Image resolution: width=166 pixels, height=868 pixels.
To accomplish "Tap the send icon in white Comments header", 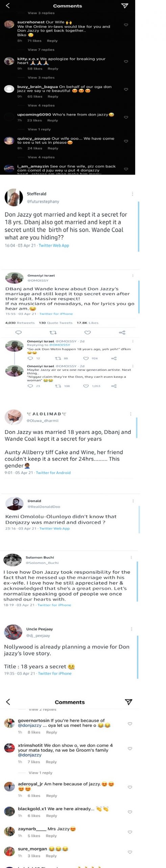I will 128,702.
